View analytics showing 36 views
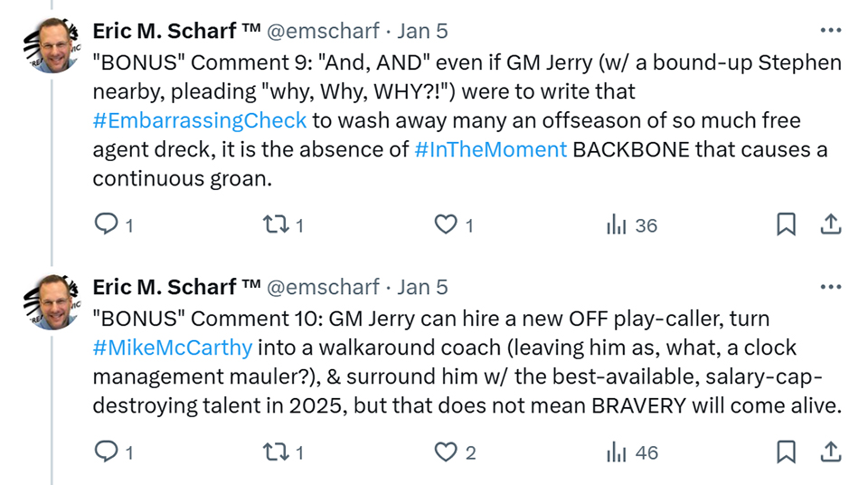Screen dimensions: 868x485 (631, 225)
